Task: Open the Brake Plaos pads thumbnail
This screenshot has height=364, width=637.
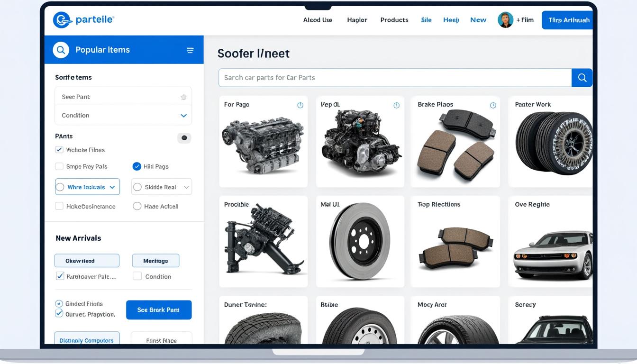Action: [x=456, y=145]
